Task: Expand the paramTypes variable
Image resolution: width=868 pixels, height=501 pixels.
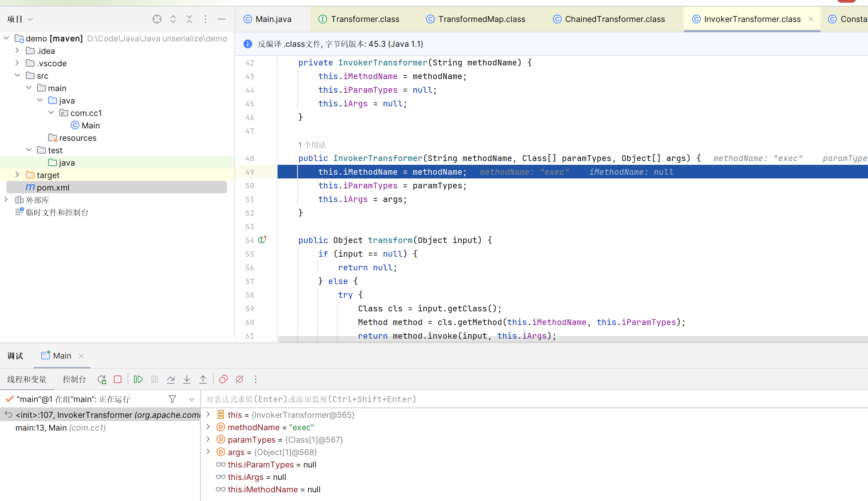Action: [x=208, y=439]
